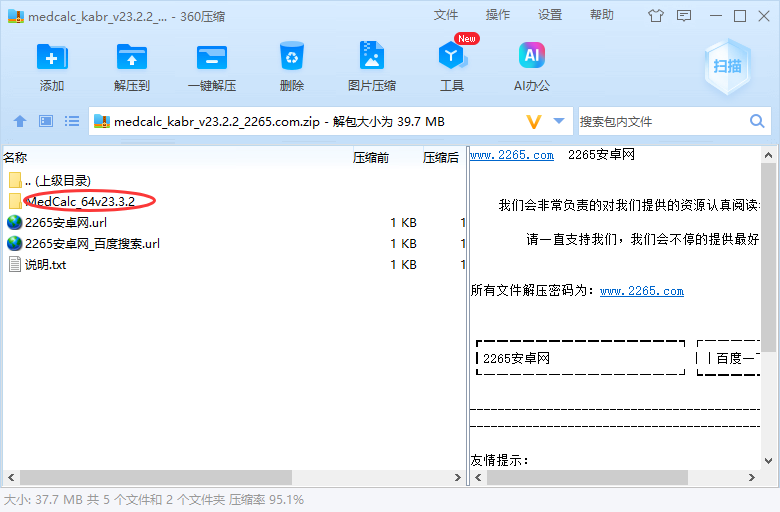Open the www.2265.com link at preview top
Viewport: 780px width, 512px height.
pos(512,155)
